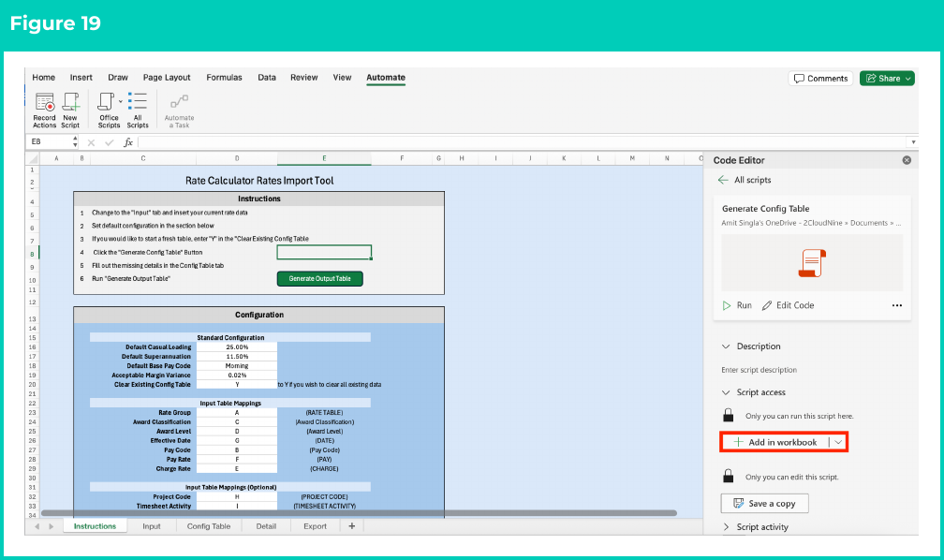Select row 8 header
This screenshot has height=560, width=944.
point(33,254)
